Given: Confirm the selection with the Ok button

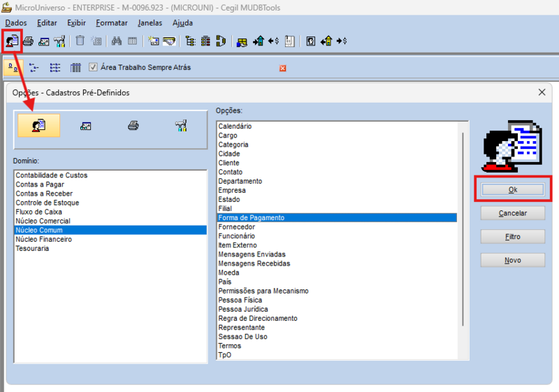Looking at the screenshot, I should (x=513, y=189).
